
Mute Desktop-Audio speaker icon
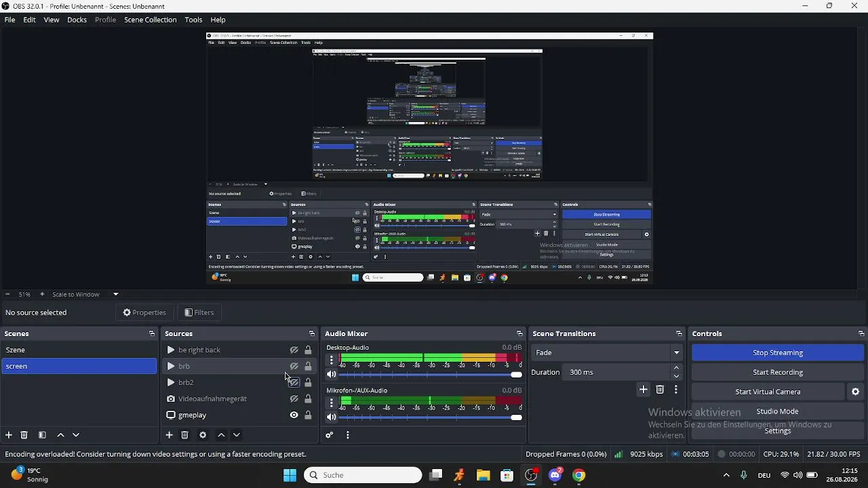click(332, 374)
